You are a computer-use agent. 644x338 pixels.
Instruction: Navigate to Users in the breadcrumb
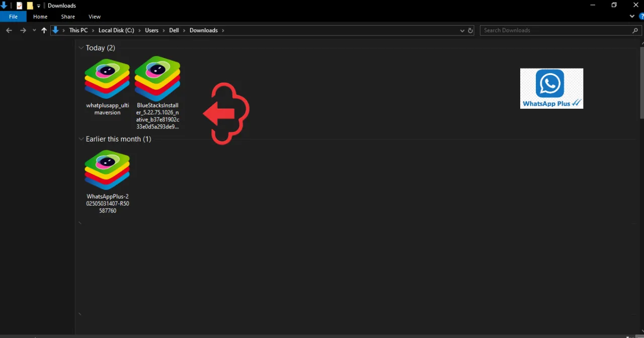[151, 30]
